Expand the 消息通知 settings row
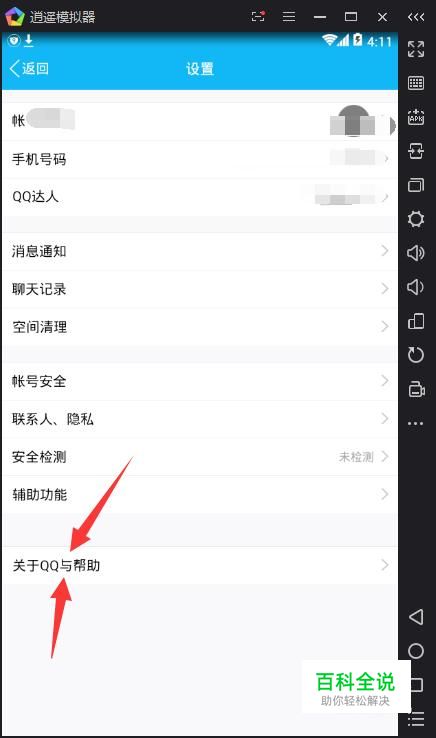Image resolution: width=436 pixels, height=738 pixels. (200, 251)
